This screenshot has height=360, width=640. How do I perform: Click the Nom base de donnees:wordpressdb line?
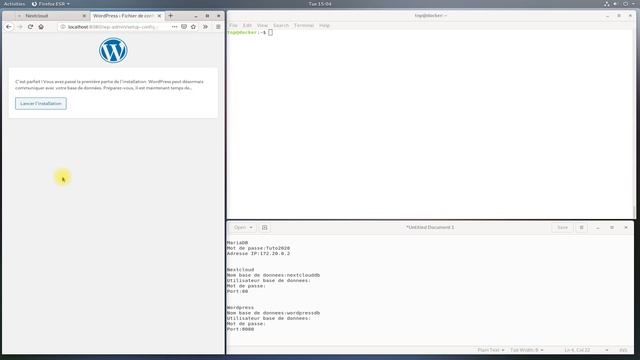(273, 313)
